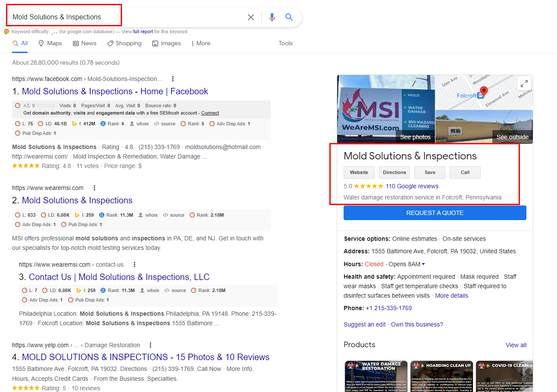
Task: Save the business with the Save button
Action: pos(430,172)
